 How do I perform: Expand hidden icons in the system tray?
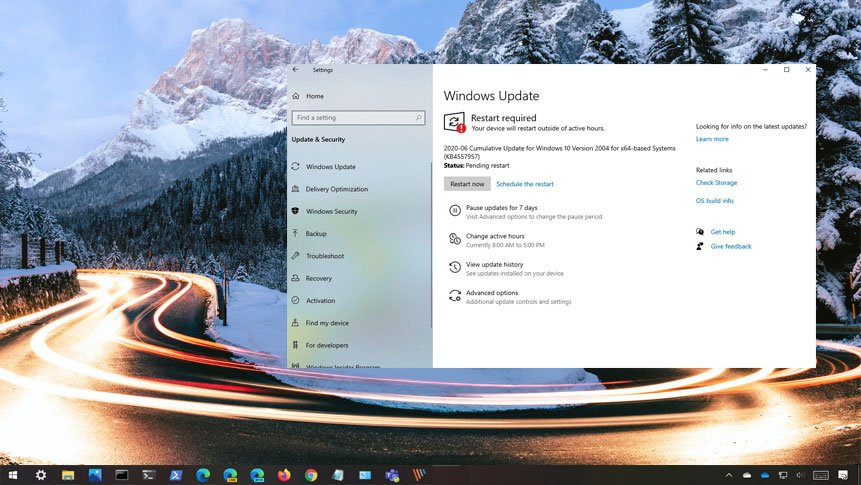[x=729, y=475]
